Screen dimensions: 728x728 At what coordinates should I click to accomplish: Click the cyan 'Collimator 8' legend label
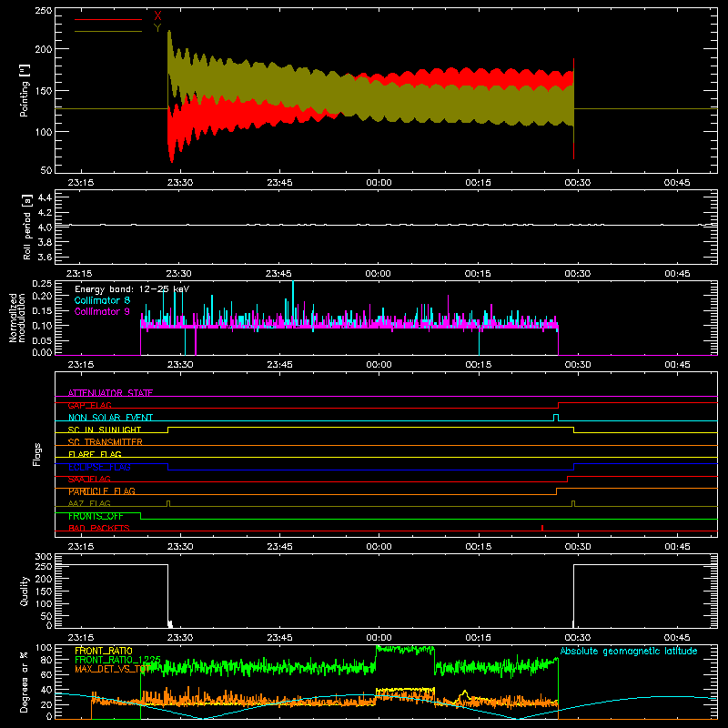(102, 300)
